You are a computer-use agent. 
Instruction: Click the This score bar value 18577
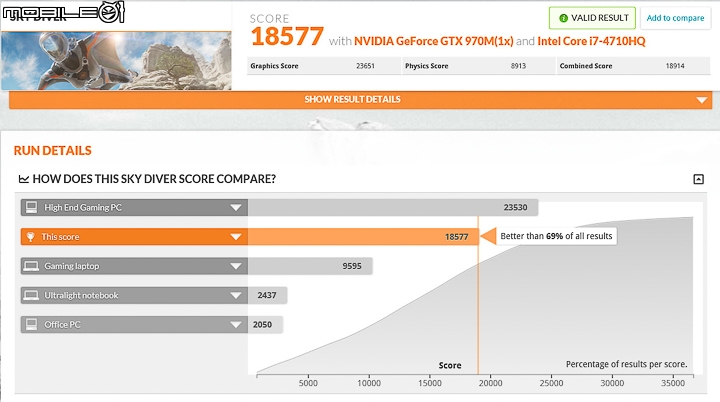click(456, 237)
